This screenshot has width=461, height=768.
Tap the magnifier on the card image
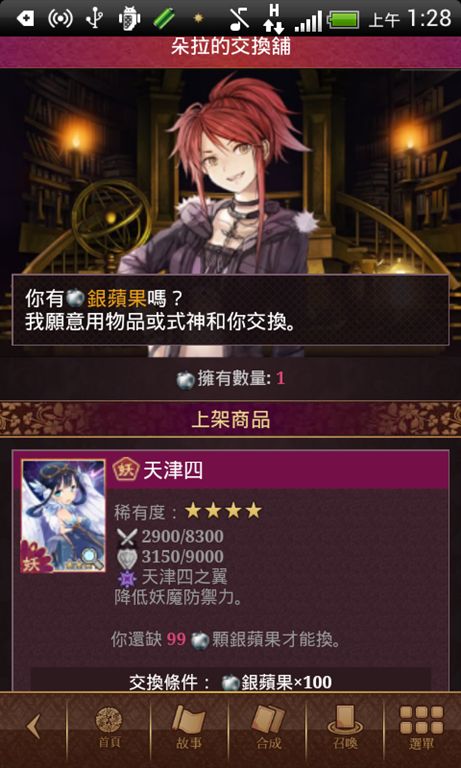(92, 558)
